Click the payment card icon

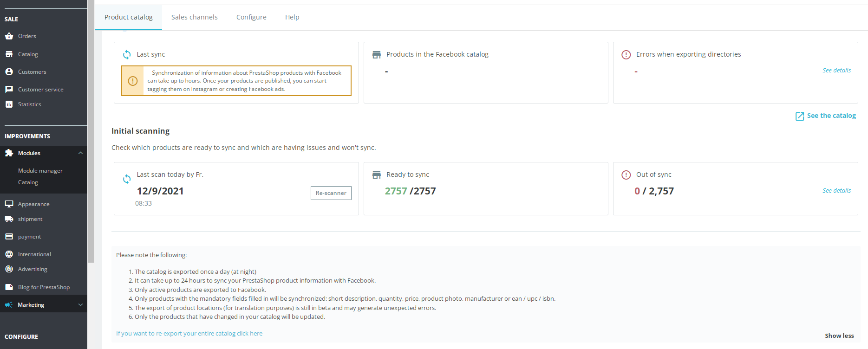point(9,237)
